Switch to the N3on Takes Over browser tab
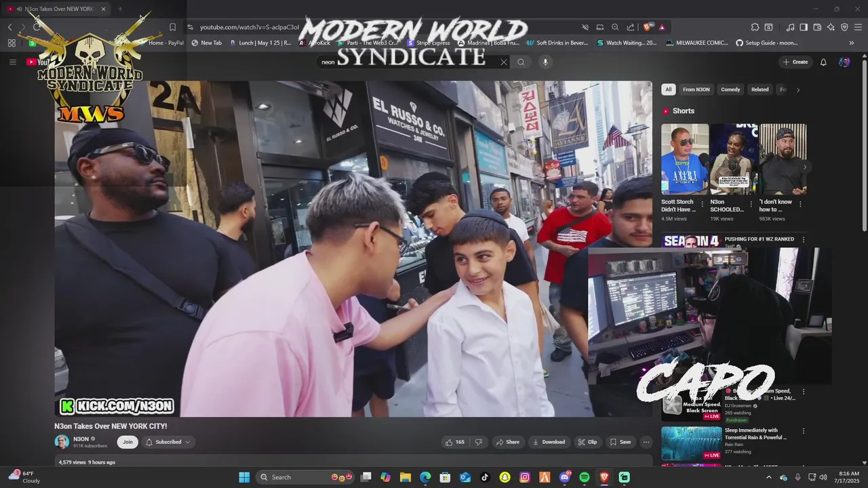Viewport: 868px width, 488px height. point(57,9)
